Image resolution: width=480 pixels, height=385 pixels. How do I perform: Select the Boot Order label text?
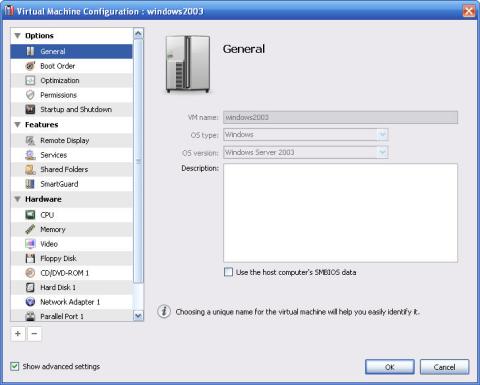pyautogui.click(x=58, y=66)
